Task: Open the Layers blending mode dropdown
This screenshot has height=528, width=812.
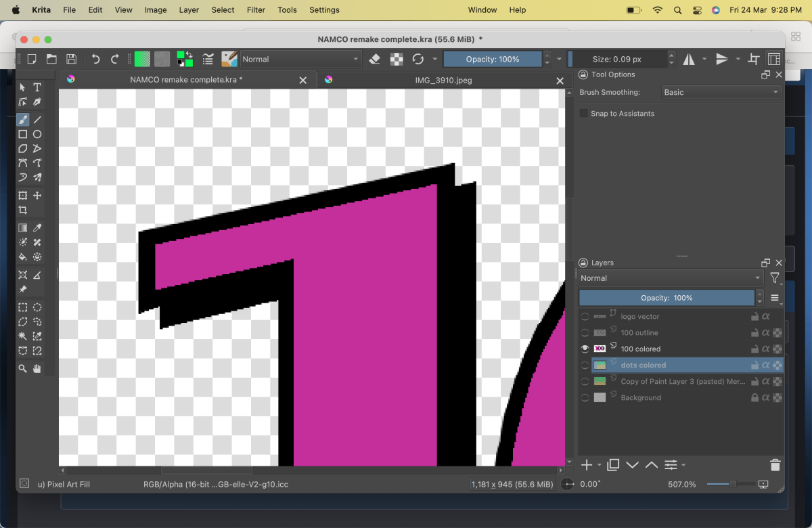Action: coord(671,278)
